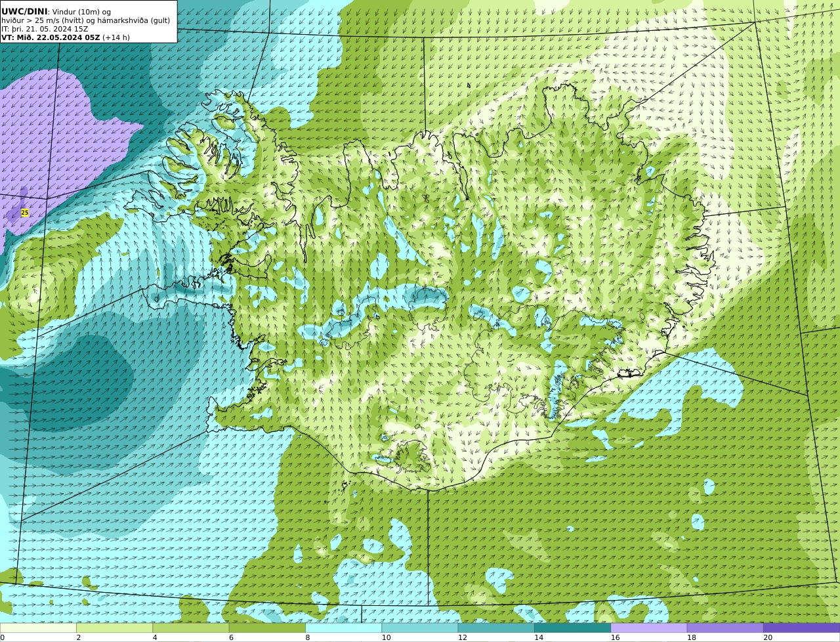Image resolution: width=840 pixels, height=642 pixels.
Task: Click the legend scale value "20"
Action: (768, 637)
